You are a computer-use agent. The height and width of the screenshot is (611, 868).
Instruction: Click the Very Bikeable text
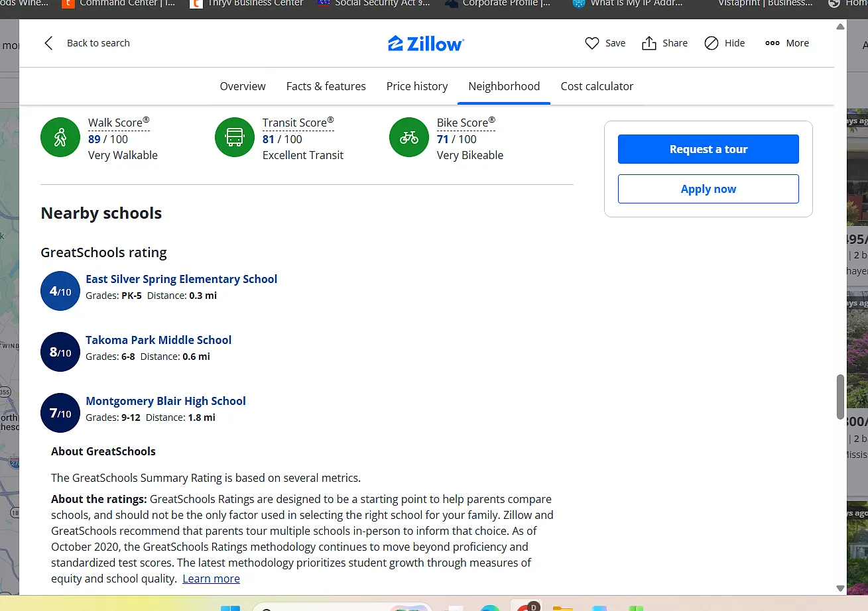click(470, 155)
